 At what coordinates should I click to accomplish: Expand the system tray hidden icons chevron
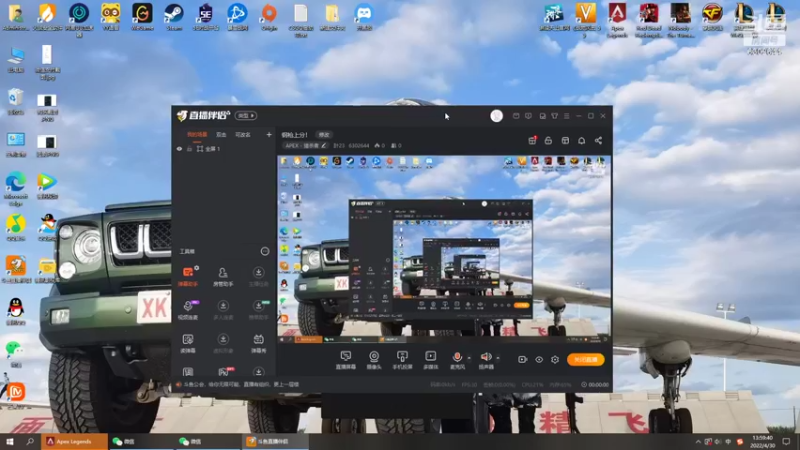(x=698, y=441)
